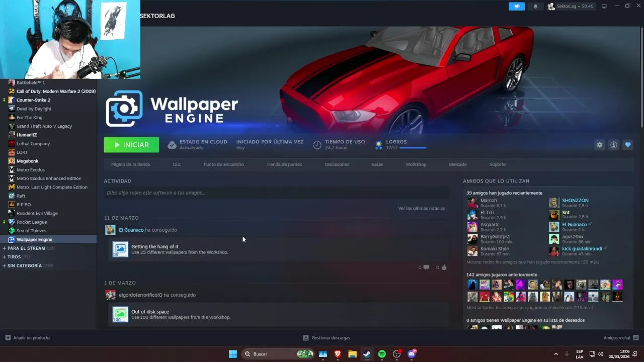644x362 pixels.
Task: Click the comment bubble icon on activity post
Action: click(426, 267)
